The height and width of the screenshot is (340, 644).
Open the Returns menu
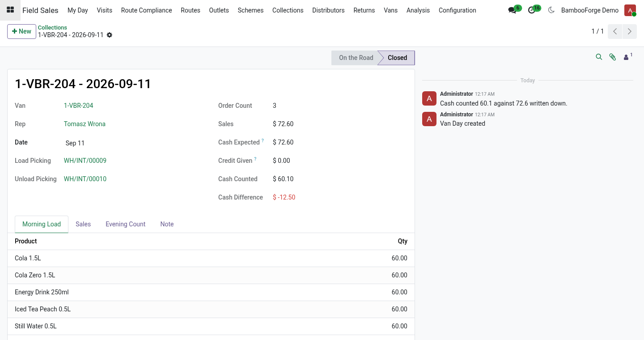pos(364,10)
